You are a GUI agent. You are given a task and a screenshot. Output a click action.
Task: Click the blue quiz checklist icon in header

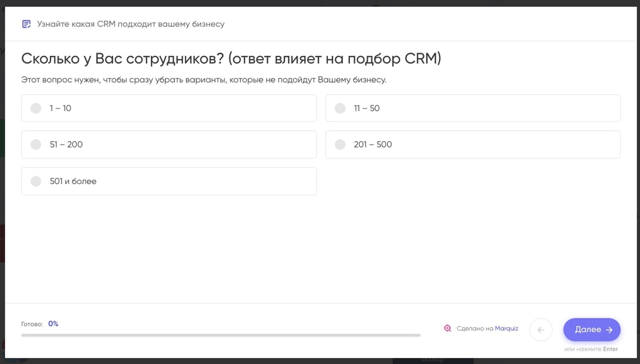coord(26,24)
